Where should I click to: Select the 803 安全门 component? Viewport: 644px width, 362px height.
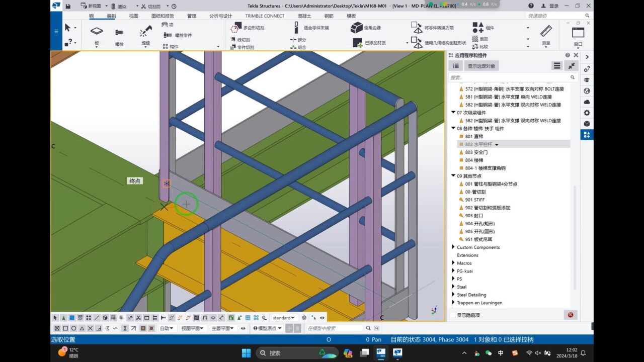pyautogui.click(x=476, y=152)
